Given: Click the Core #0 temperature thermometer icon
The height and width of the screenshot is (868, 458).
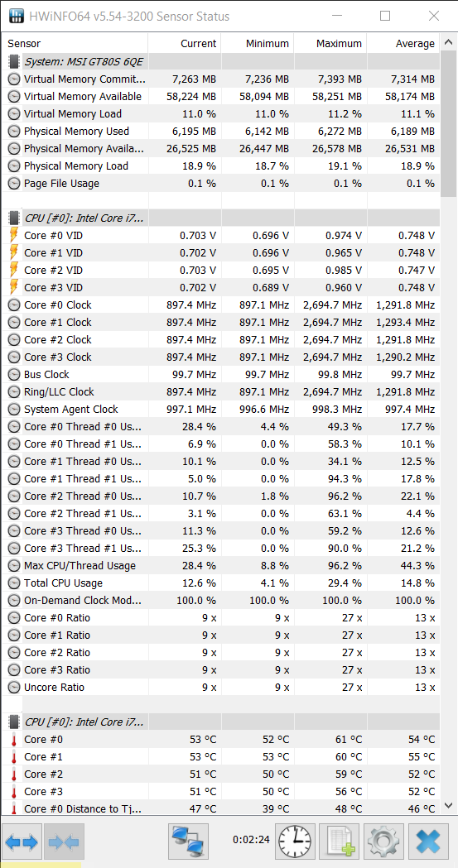Looking at the screenshot, I should [14, 740].
